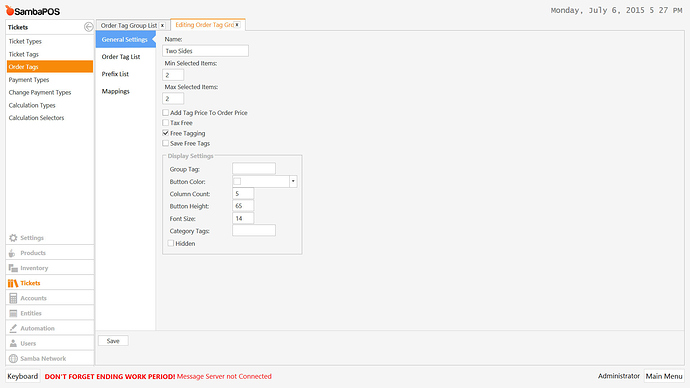Viewport: 690px width, 388px height.
Task: Toggle the Tax Free checkbox
Action: coord(165,123)
